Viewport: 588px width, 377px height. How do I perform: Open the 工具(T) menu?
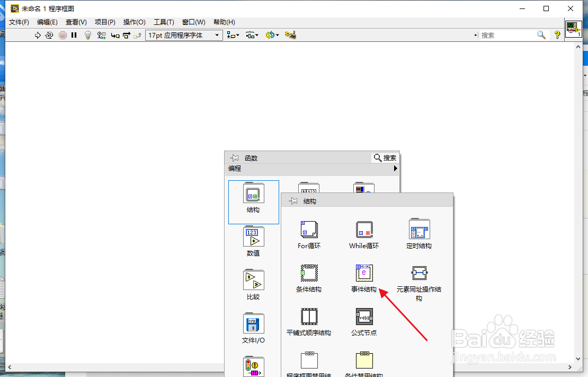(164, 22)
